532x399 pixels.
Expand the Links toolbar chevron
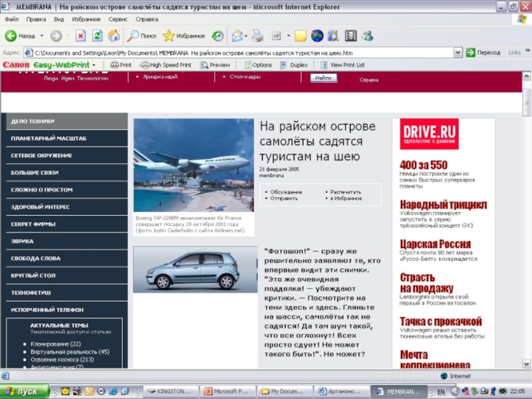(527, 51)
